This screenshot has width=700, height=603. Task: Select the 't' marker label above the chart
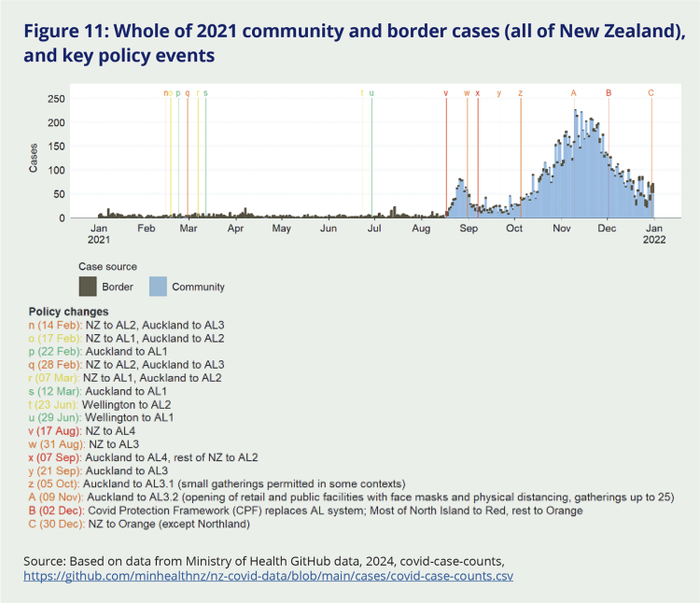click(362, 93)
